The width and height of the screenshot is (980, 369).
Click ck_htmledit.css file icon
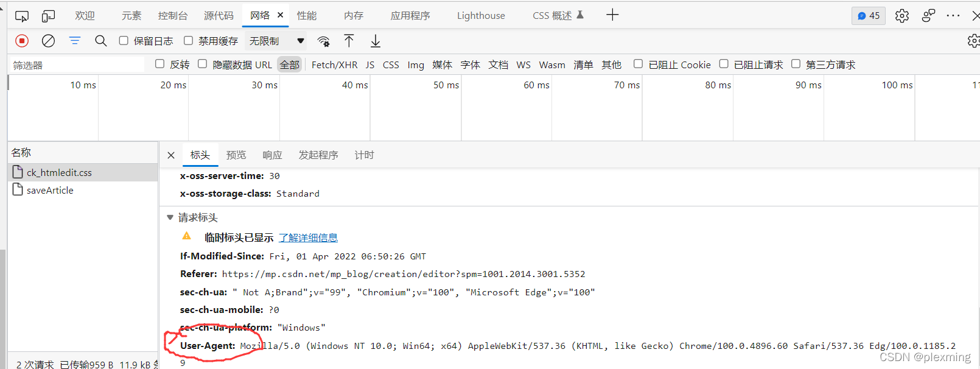pyautogui.click(x=18, y=172)
